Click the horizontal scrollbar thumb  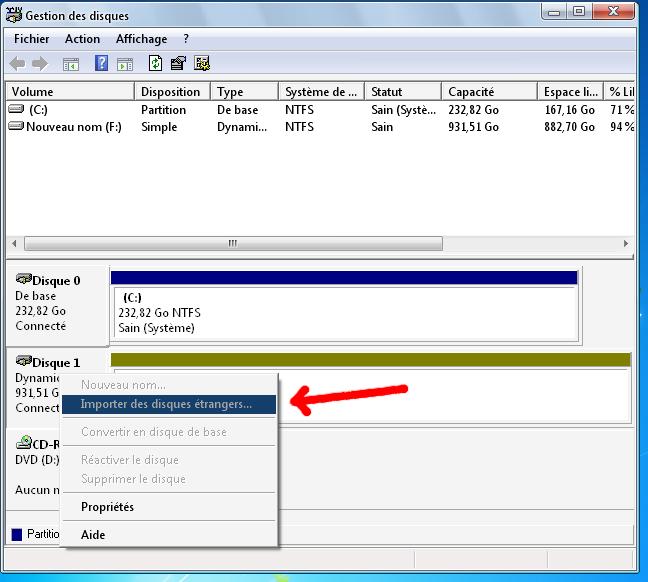(x=233, y=243)
